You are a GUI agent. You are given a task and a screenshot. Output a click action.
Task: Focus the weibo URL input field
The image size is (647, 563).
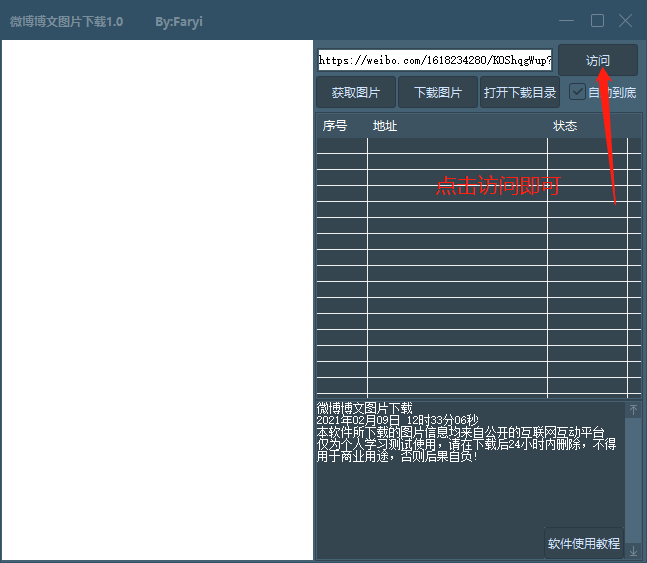(x=435, y=60)
